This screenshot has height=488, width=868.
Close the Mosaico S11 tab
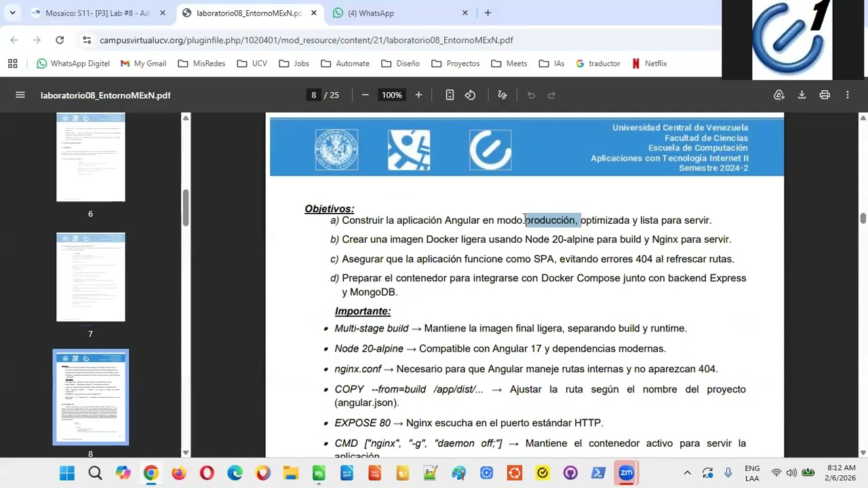tap(163, 13)
